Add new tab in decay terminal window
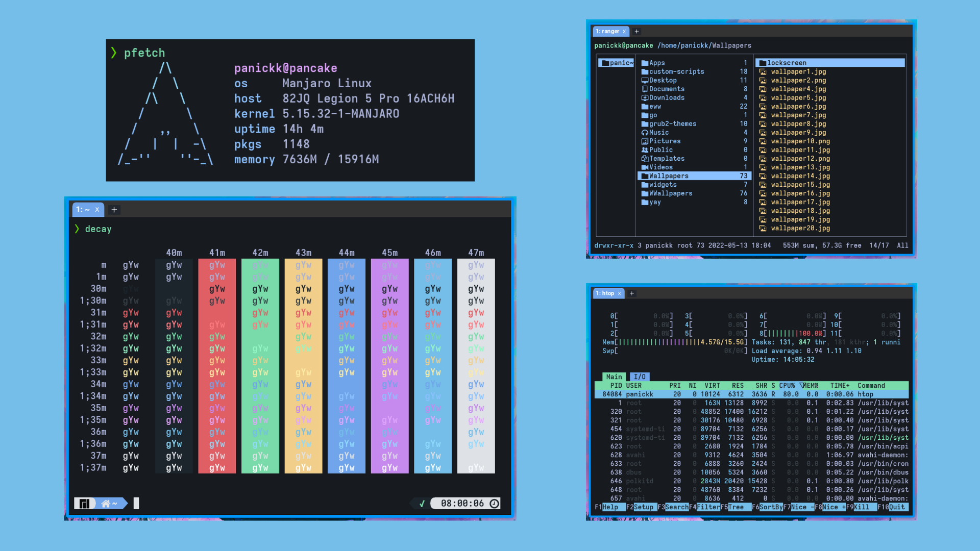The image size is (980, 551). 114,210
